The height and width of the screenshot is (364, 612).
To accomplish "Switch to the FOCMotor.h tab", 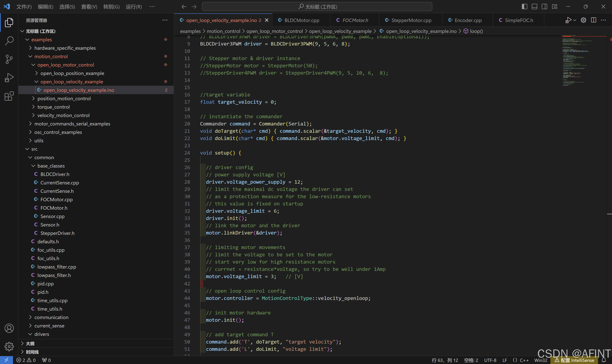I will pos(355,20).
